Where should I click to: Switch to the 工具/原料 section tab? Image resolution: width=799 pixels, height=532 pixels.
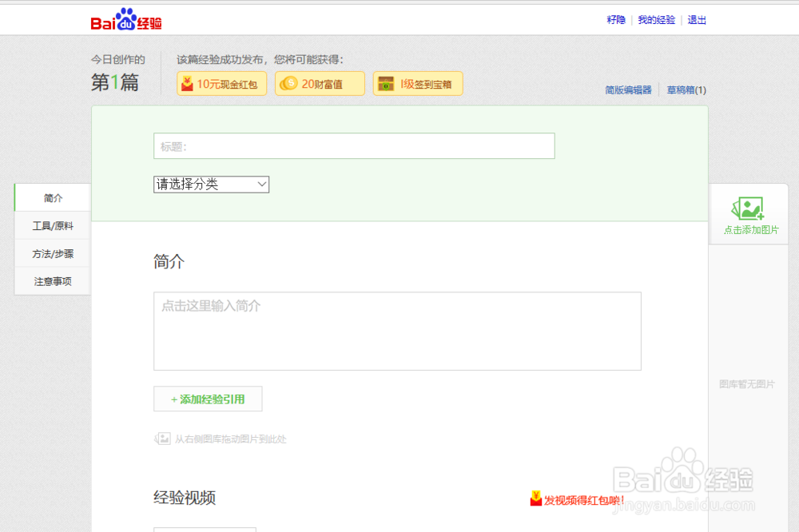click(51, 225)
